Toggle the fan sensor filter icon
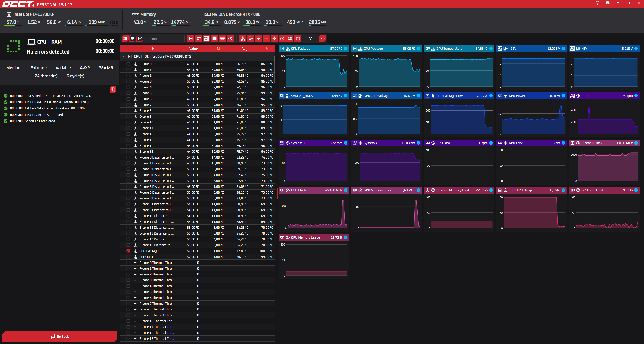Viewport: 644px width, 344px height. coord(274,38)
